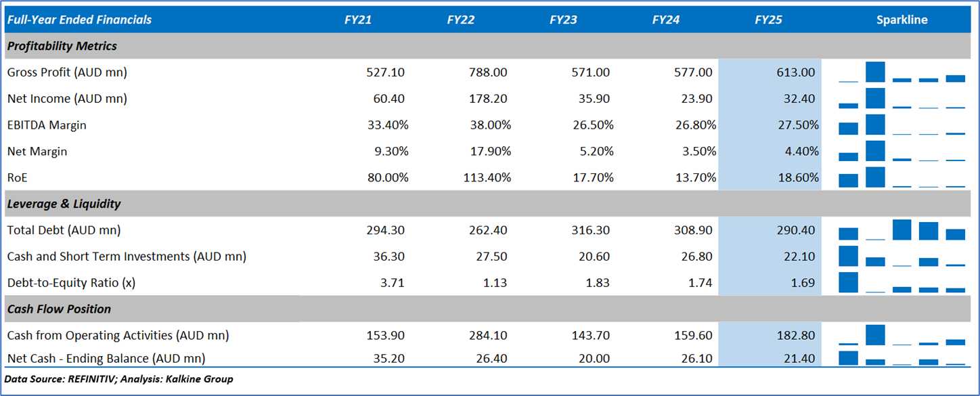Screen dimensions: 980x396
Task: Select the EBITDA Margin sparkline
Action: pyautogui.click(x=901, y=125)
